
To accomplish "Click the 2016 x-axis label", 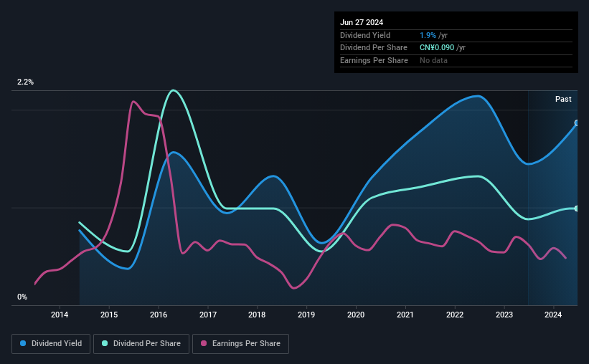I will (159, 315).
